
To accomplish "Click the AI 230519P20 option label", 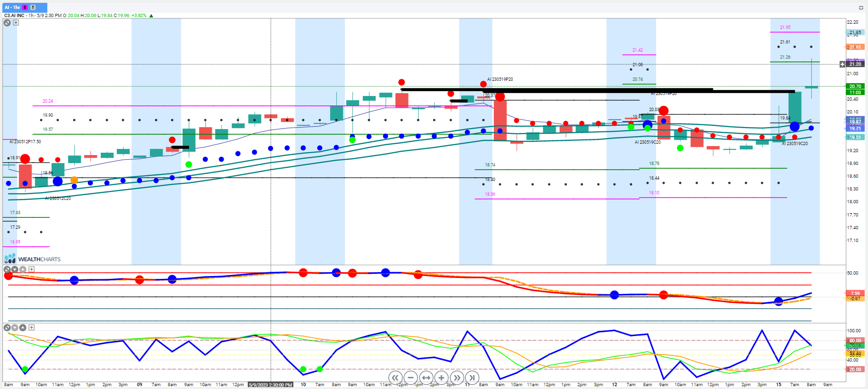I will click(500, 79).
